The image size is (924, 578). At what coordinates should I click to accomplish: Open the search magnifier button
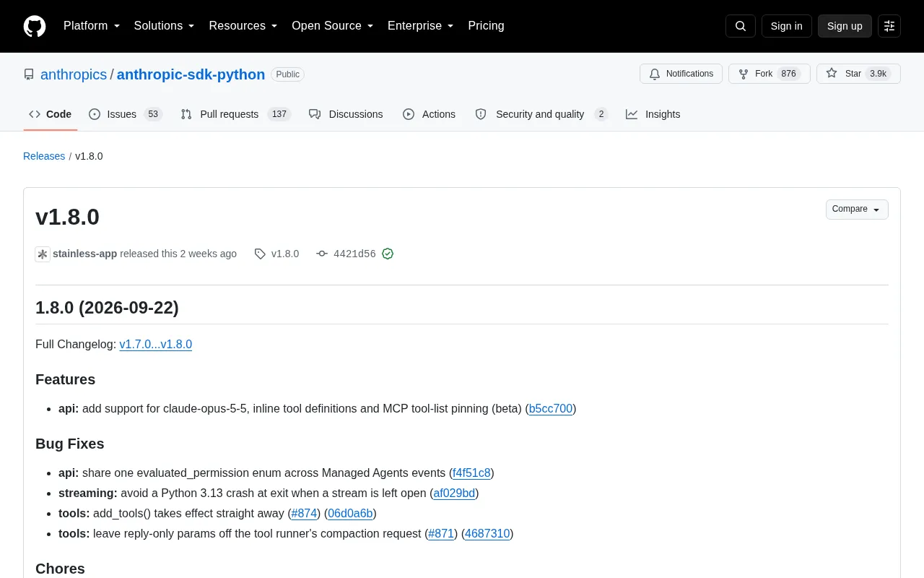tap(741, 26)
